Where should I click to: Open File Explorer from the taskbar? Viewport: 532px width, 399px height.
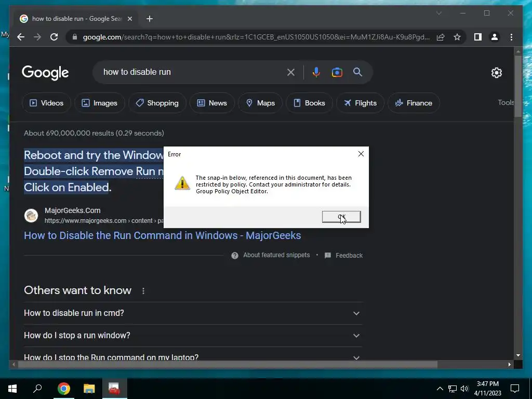pos(89,389)
